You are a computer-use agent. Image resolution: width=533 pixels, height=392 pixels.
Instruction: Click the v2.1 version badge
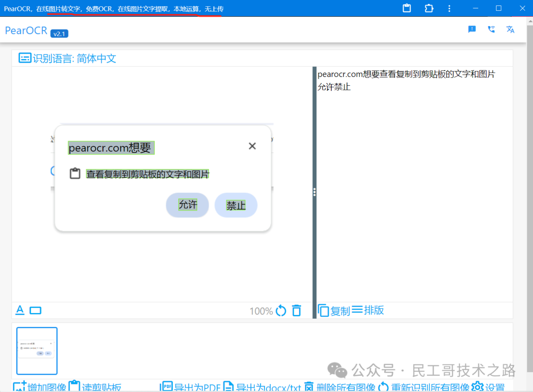tap(59, 34)
